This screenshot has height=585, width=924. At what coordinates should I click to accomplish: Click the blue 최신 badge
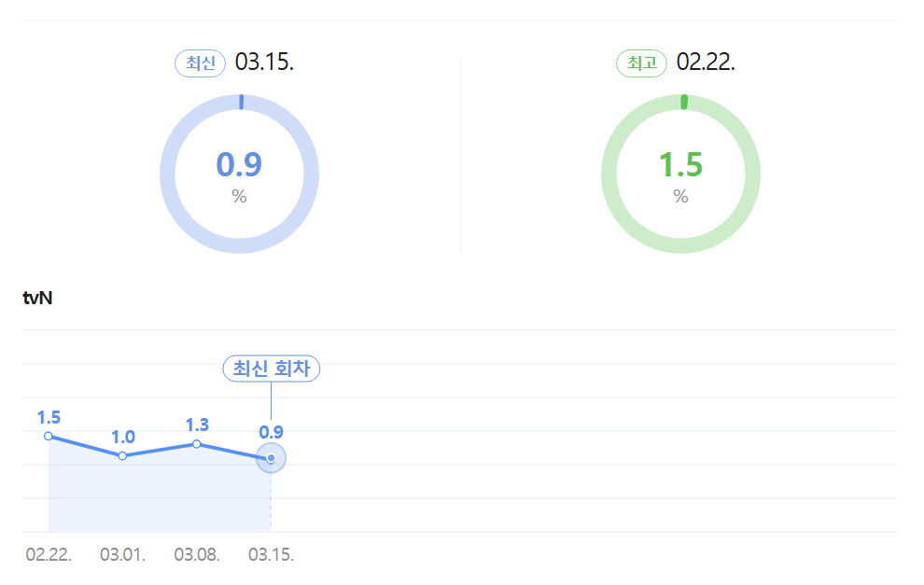coord(201,63)
